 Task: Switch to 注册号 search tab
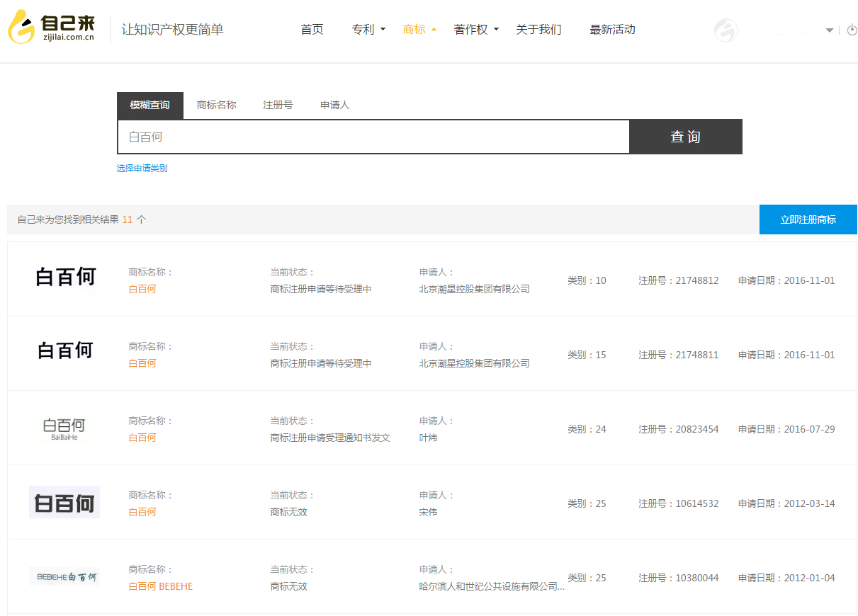[x=278, y=105]
